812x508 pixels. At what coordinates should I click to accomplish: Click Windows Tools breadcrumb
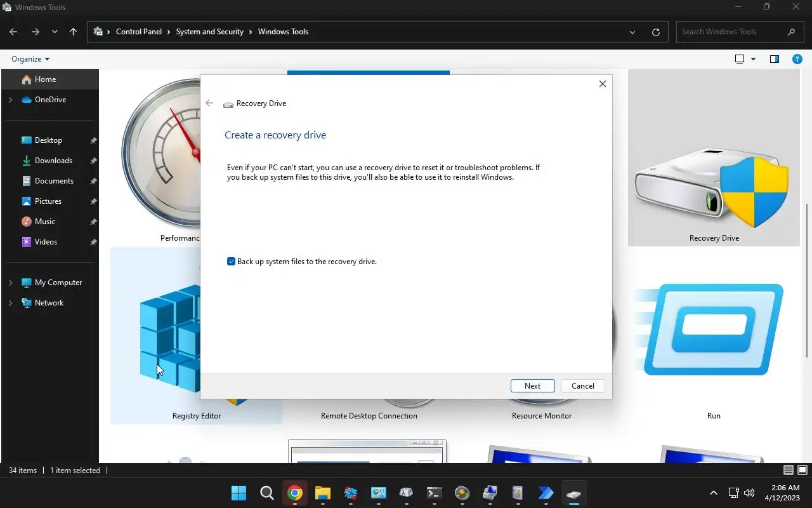click(x=283, y=32)
